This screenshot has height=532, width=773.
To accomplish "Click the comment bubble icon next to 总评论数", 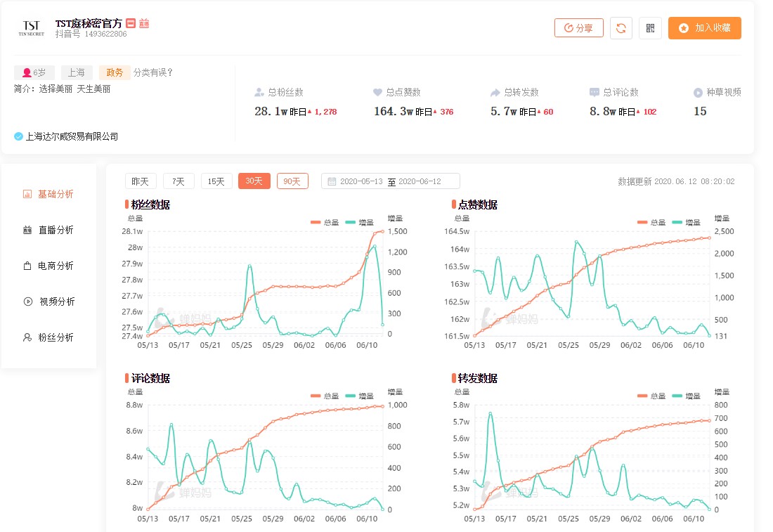I will (x=595, y=92).
